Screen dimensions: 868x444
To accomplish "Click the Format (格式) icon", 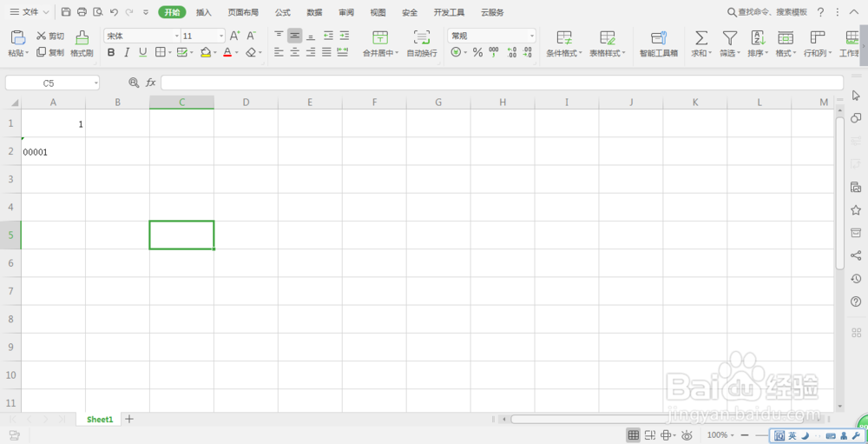I will (786, 37).
